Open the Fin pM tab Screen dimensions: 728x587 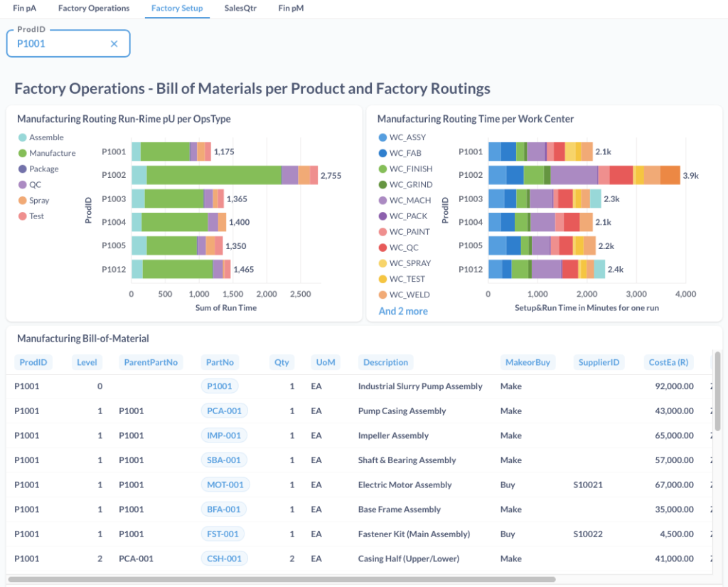291,9
